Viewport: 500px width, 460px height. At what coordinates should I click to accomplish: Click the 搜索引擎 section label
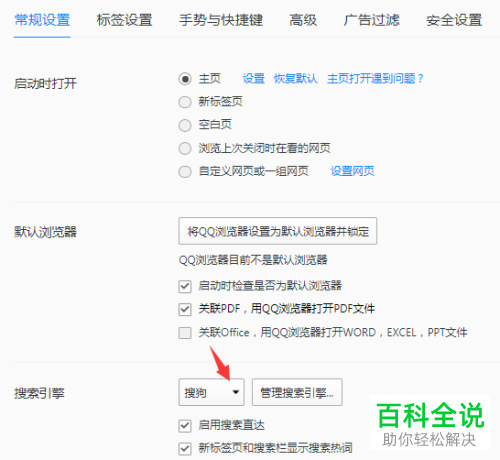click(39, 393)
